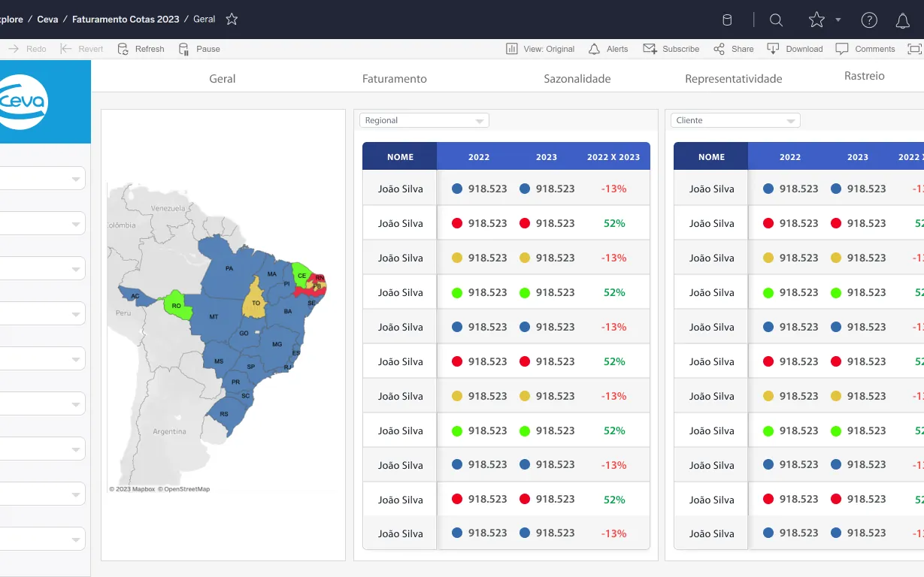Favorite this view with the breadcrumb star
This screenshot has height=577, width=924.
coord(232,20)
